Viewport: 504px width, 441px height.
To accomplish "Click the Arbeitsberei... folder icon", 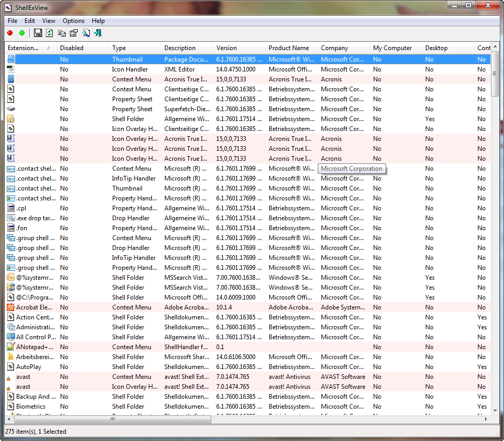I will pos(11,357).
